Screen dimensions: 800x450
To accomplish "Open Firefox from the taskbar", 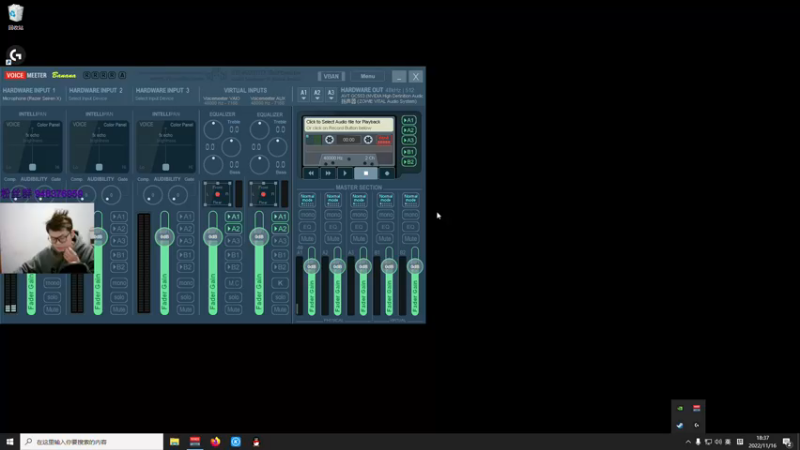I will point(215,441).
